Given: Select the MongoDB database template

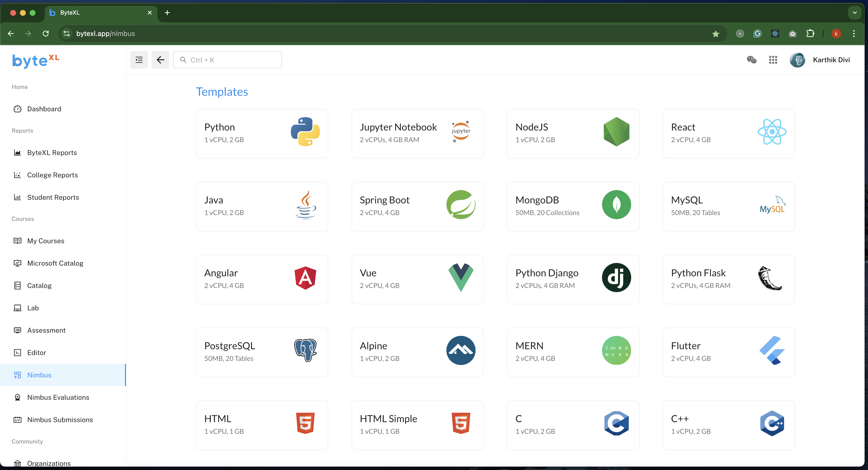Looking at the screenshot, I should [573, 206].
